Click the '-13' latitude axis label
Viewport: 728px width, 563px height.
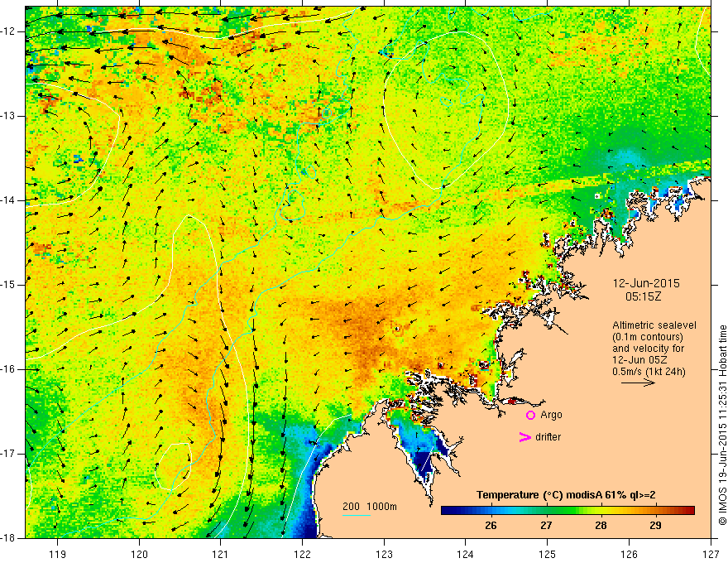pyautogui.click(x=8, y=116)
